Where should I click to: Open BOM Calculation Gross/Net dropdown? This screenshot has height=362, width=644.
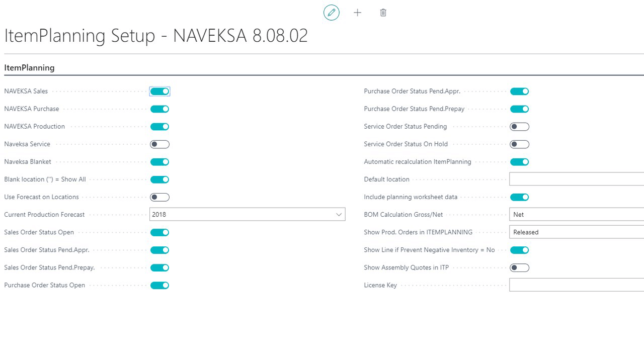point(576,215)
